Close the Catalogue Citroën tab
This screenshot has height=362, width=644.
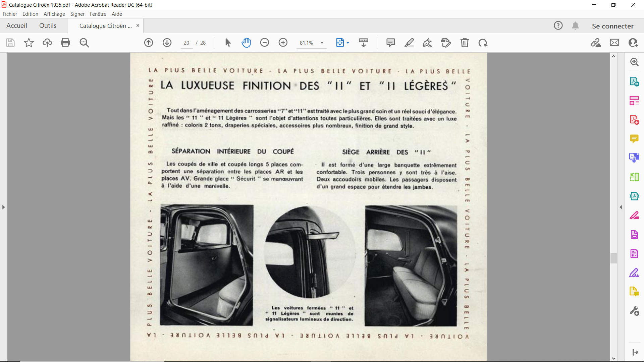tap(138, 26)
